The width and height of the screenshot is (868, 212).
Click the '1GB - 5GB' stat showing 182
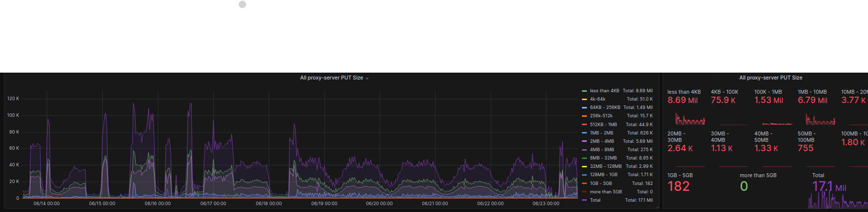click(x=679, y=186)
